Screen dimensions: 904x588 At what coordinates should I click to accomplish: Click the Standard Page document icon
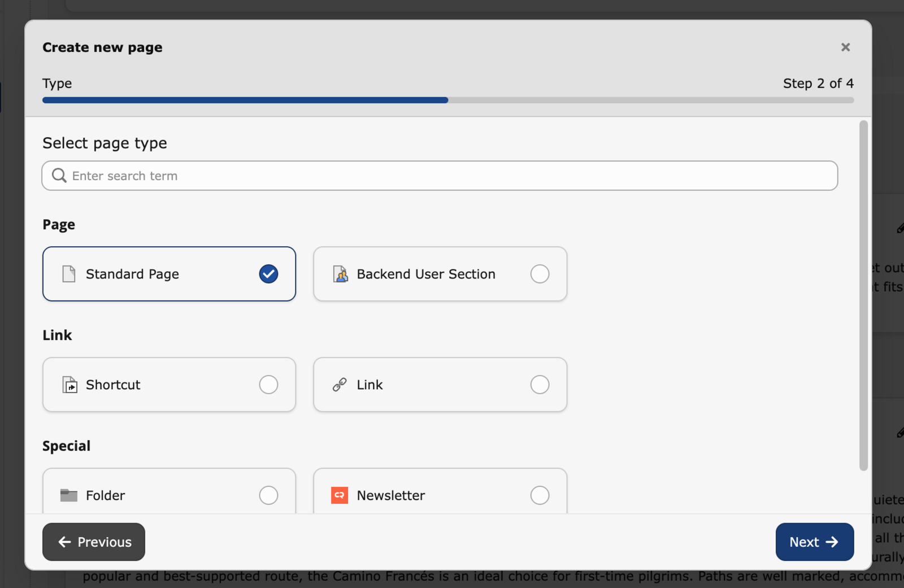[x=68, y=274]
